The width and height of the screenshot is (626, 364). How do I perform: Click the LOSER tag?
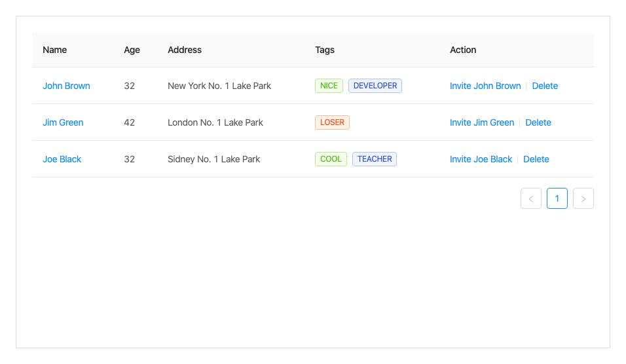[332, 122]
